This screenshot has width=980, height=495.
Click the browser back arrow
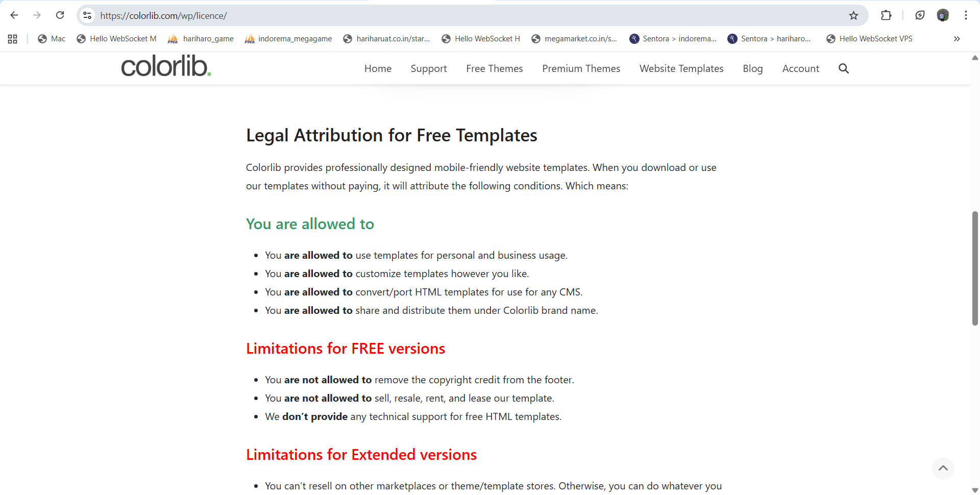click(14, 15)
